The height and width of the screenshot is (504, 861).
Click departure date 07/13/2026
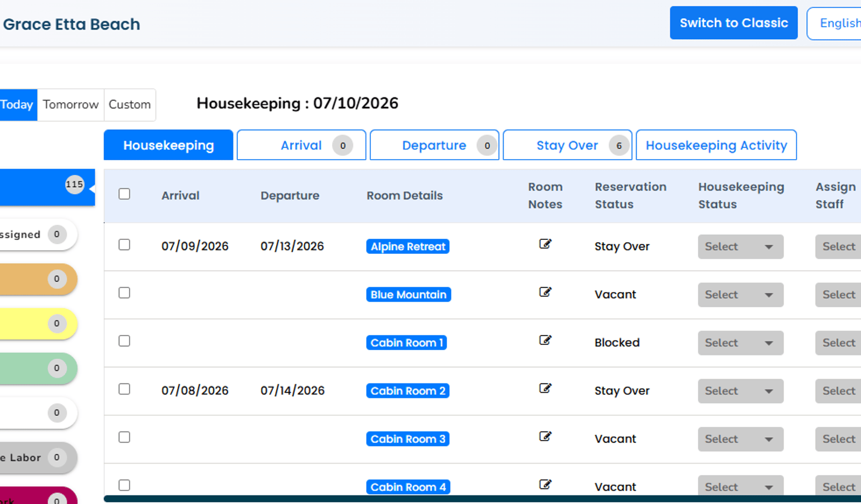(292, 246)
